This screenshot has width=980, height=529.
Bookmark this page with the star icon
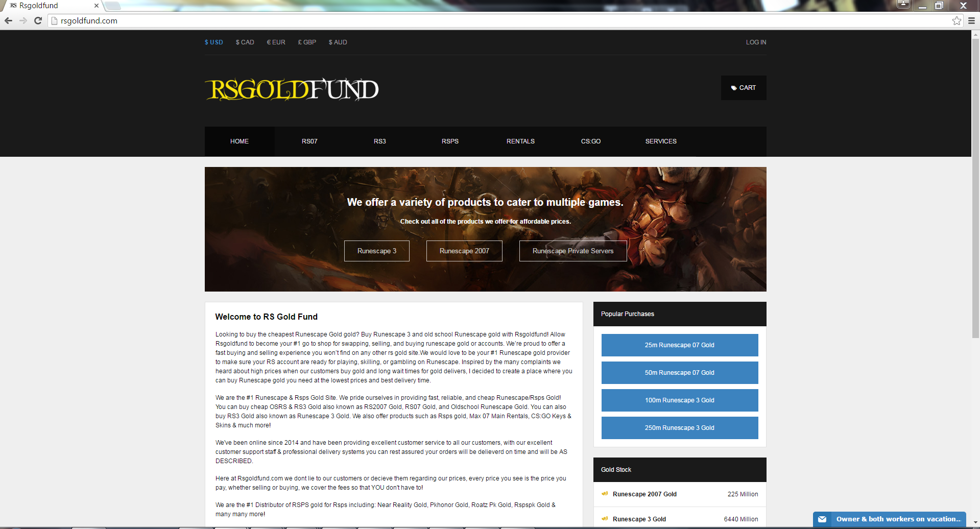957,21
